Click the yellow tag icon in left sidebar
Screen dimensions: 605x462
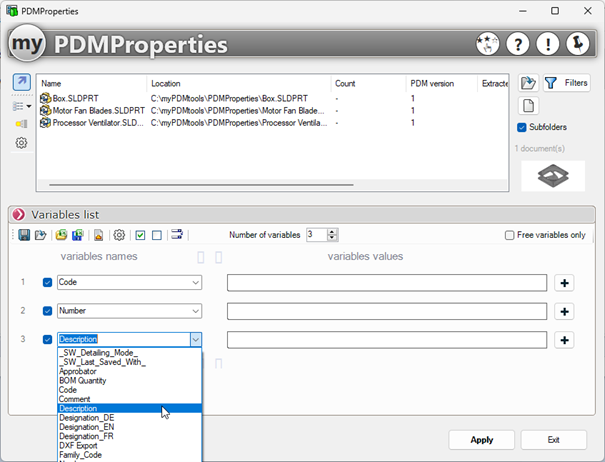[21, 124]
